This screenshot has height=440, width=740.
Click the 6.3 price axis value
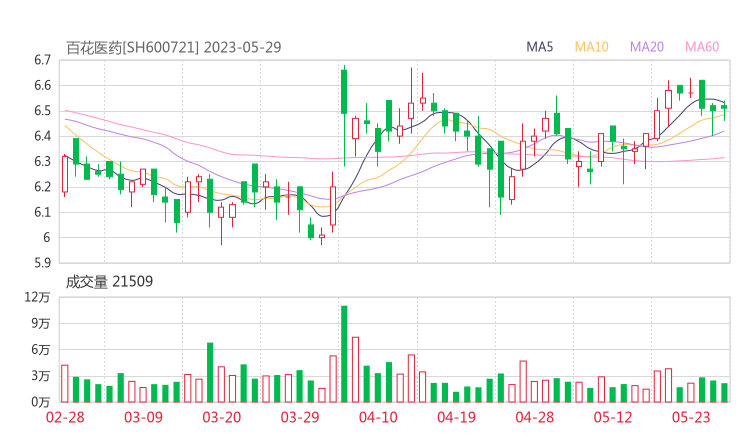pos(42,161)
